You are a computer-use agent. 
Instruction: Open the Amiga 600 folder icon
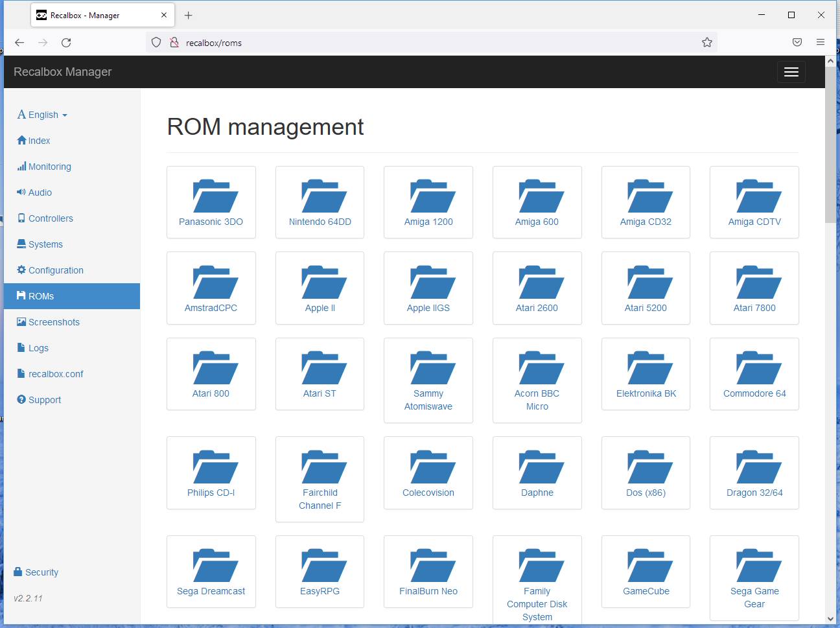click(542, 196)
